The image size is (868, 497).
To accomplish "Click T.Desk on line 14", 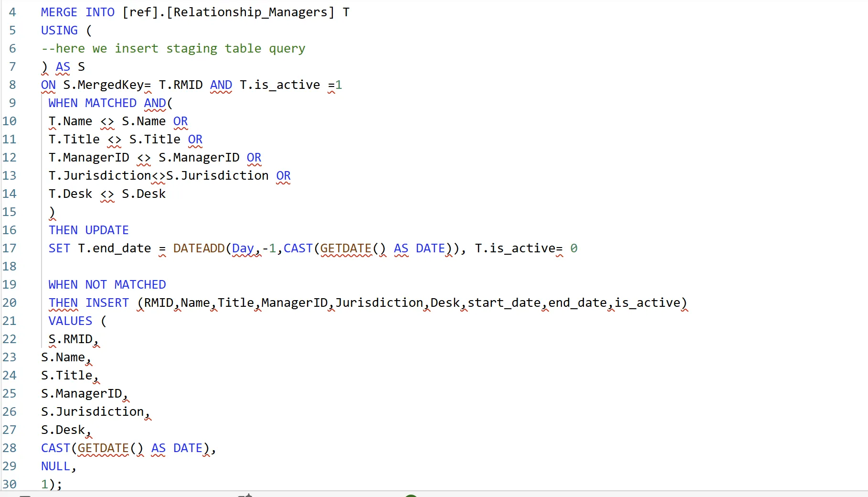I will 70,194.
